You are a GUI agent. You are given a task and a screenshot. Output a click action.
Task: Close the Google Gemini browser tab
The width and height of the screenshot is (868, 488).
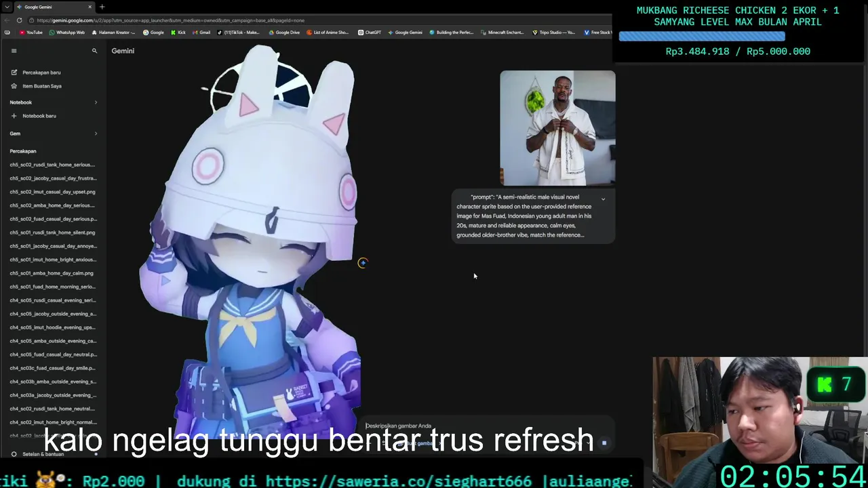(90, 7)
